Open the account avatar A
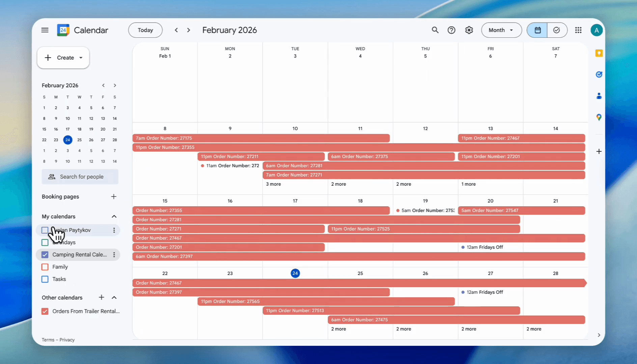The height and width of the screenshot is (364, 637). 597,30
